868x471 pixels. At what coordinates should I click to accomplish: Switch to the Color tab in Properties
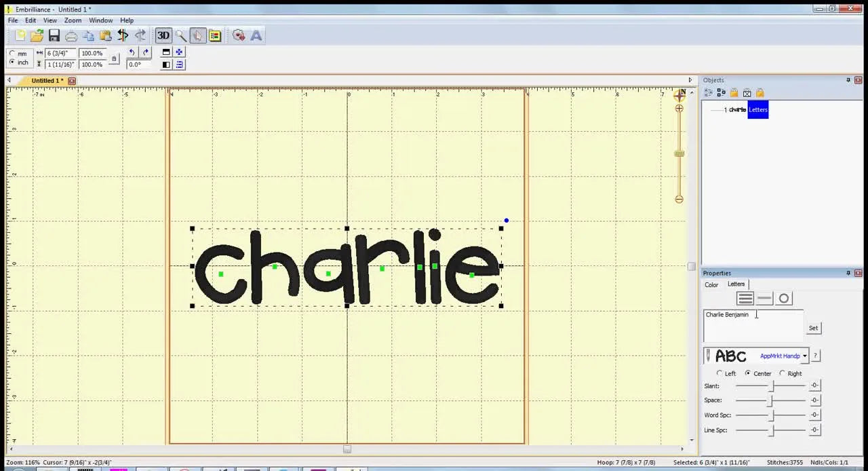click(x=711, y=284)
